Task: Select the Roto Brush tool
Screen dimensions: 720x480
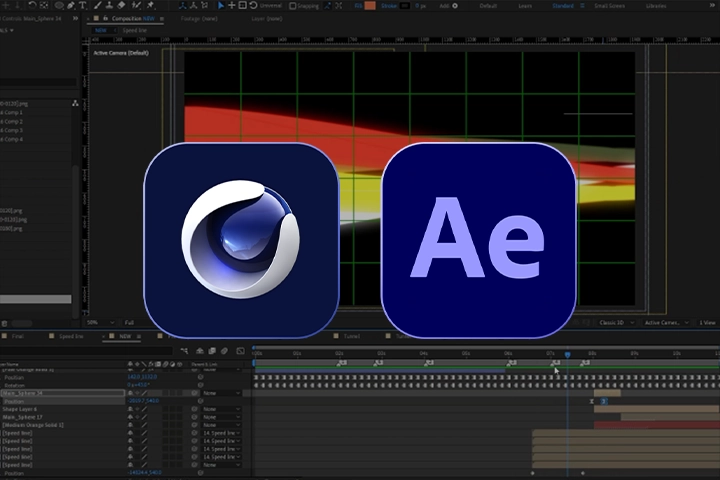Action: pos(136,5)
